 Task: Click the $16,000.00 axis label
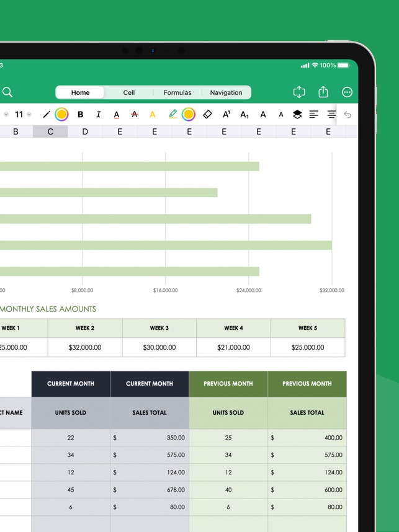pos(166,290)
